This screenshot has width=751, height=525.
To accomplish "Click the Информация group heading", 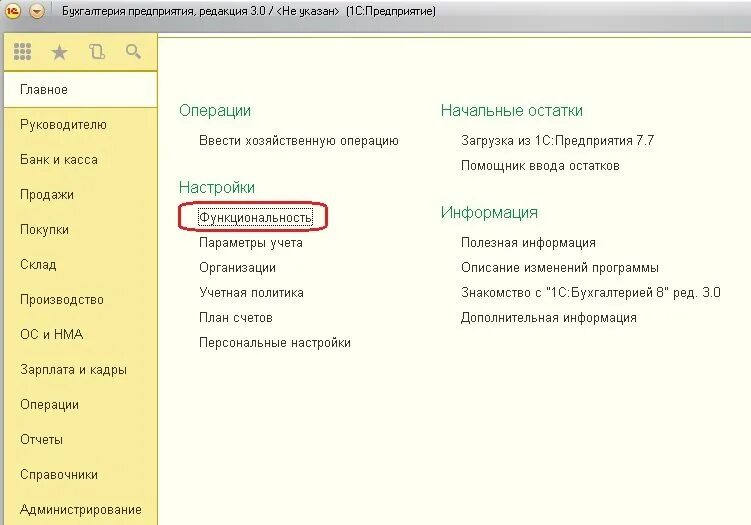I will coord(489,212).
